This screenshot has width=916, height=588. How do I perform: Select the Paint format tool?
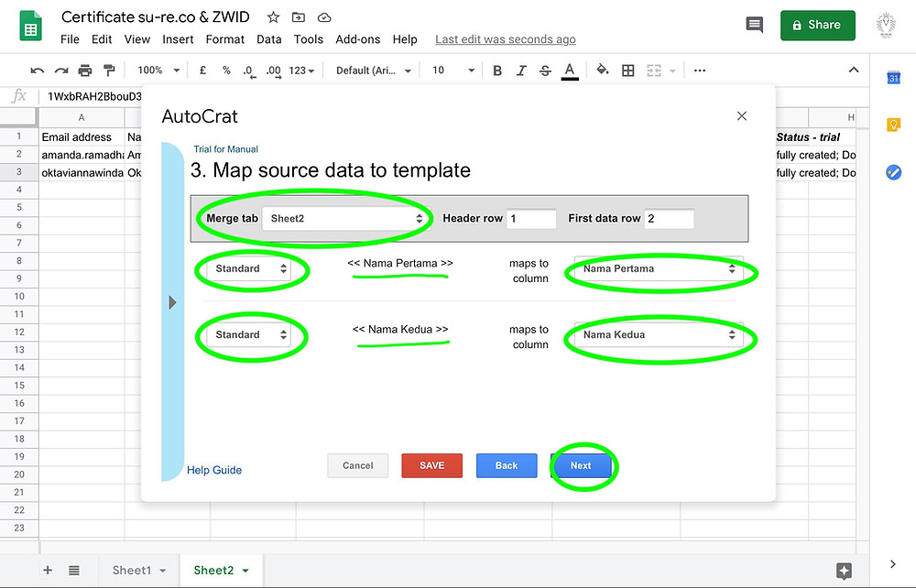(x=109, y=71)
